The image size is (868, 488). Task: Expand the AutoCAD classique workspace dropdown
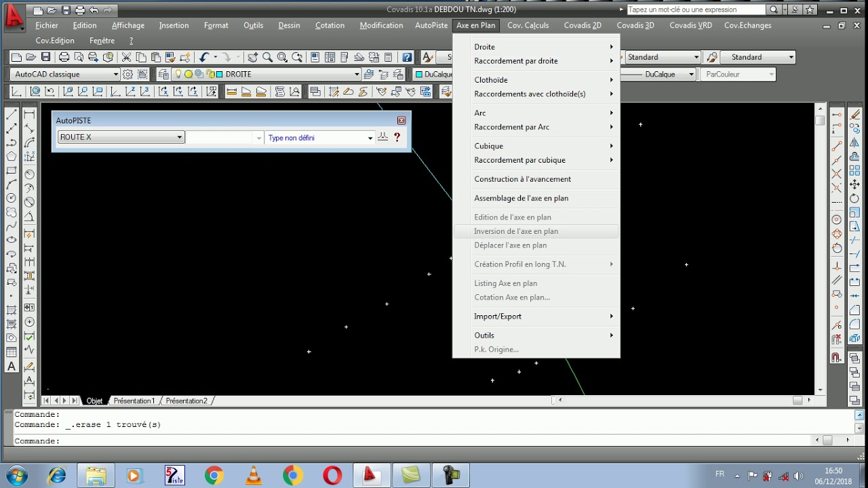[65, 75]
